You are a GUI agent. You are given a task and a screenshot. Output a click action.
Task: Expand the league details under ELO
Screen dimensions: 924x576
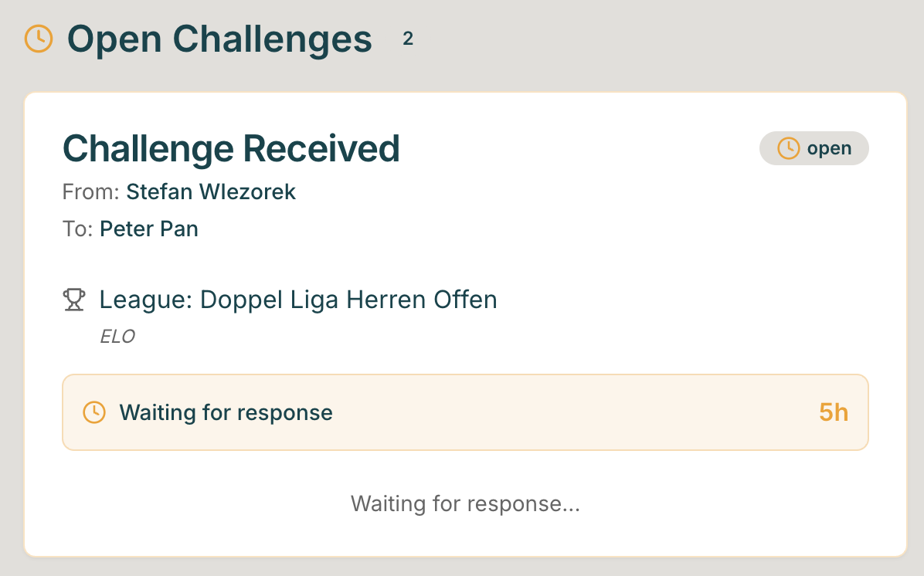point(118,336)
